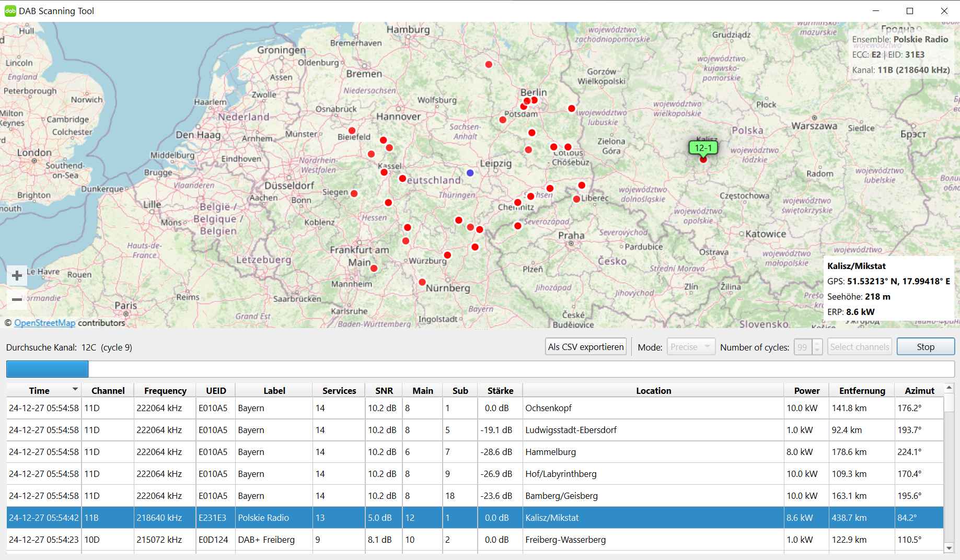The image size is (960, 560).
Task: Click the Select channels button
Action: (859, 347)
